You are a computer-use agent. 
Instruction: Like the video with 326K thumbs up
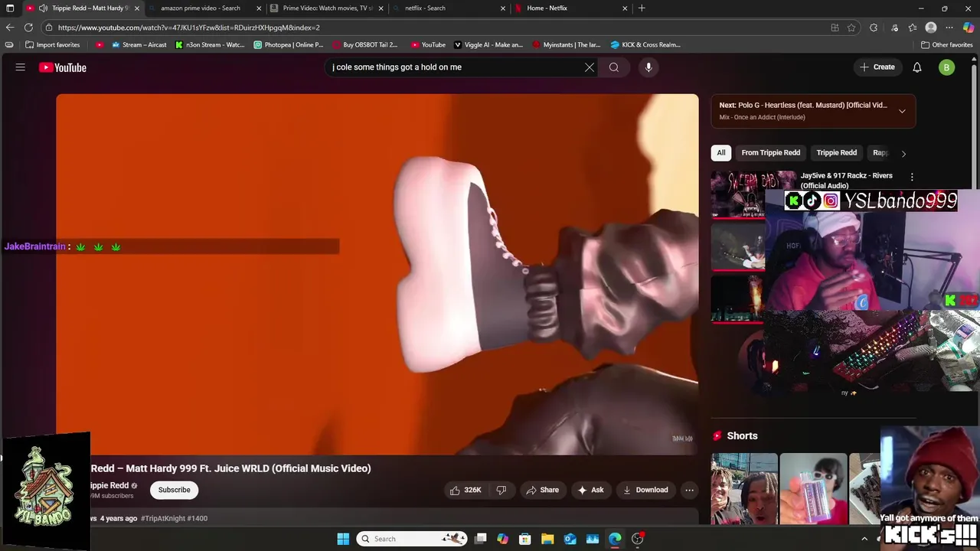click(x=465, y=490)
